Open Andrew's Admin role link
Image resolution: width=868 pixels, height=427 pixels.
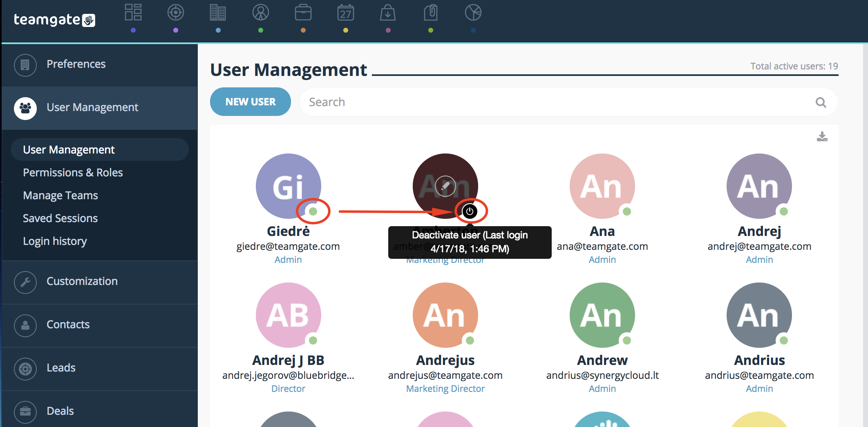[x=602, y=389]
